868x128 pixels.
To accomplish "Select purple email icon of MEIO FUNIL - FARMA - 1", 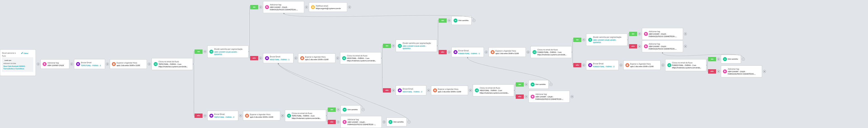I will coord(267,58).
